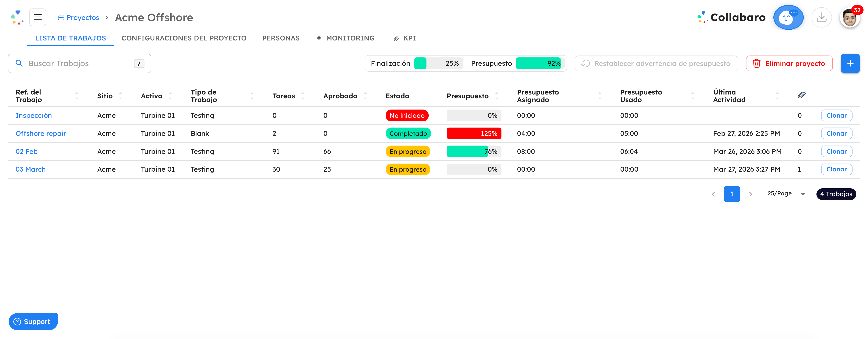Clone the 03 March job
The height and width of the screenshot is (339, 868).
coord(836,169)
